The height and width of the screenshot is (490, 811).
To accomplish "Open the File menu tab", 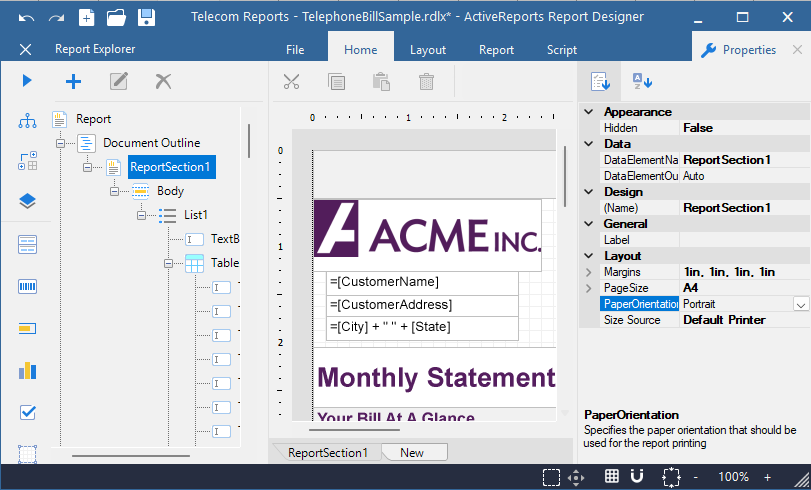I will (x=295, y=50).
